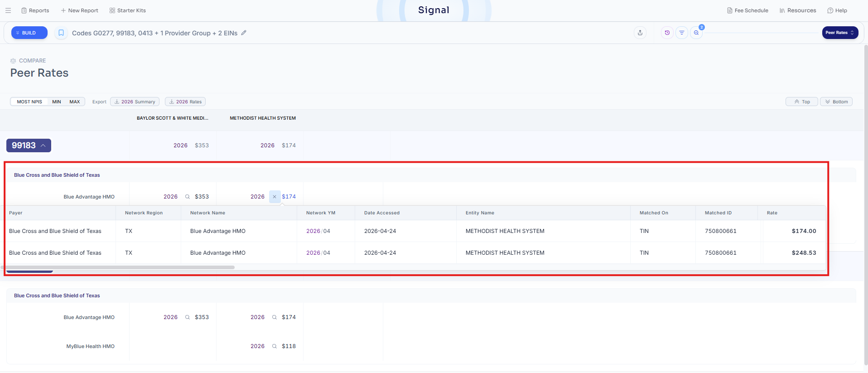The height and width of the screenshot is (373, 868).
Task: Open the Help menu
Action: pos(837,10)
